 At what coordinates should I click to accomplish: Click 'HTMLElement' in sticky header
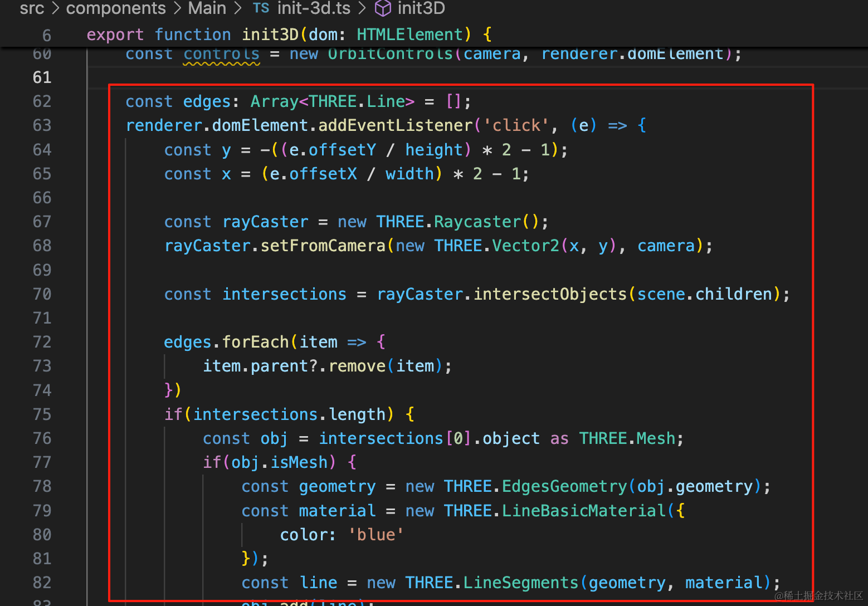[409, 35]
